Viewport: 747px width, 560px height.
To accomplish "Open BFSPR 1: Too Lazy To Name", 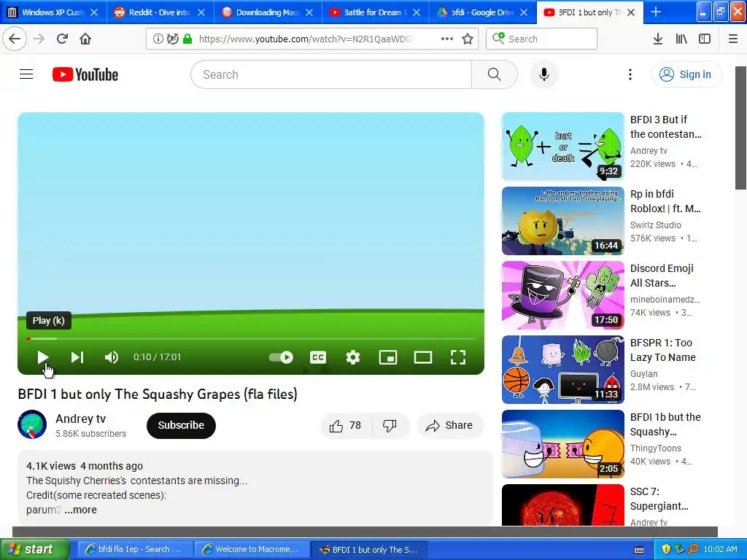I will (662, 350).
